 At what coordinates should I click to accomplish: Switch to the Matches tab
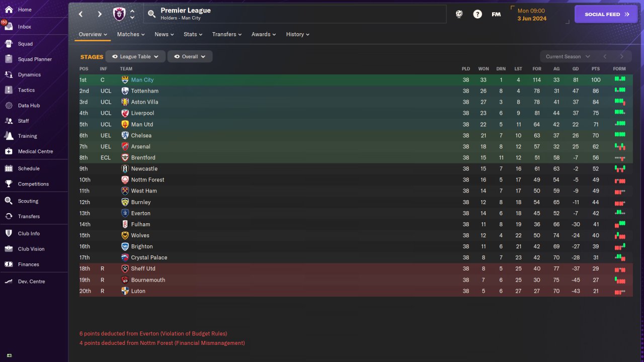click(131, 34)
